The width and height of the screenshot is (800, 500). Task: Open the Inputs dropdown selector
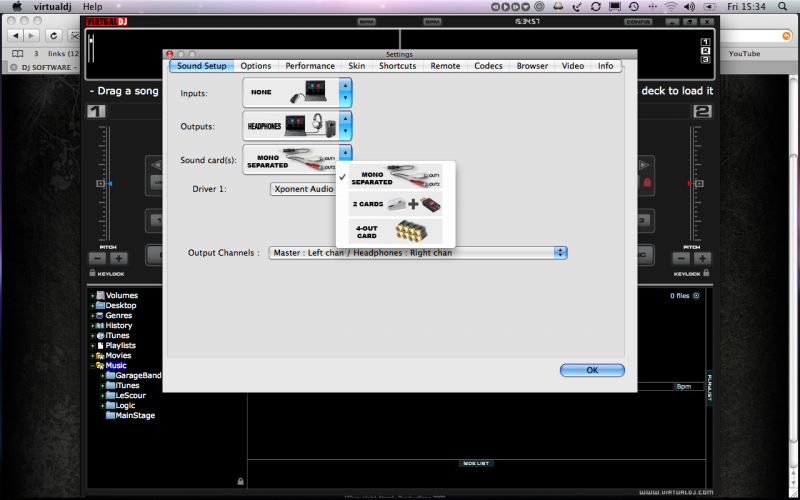pos(346,93)
